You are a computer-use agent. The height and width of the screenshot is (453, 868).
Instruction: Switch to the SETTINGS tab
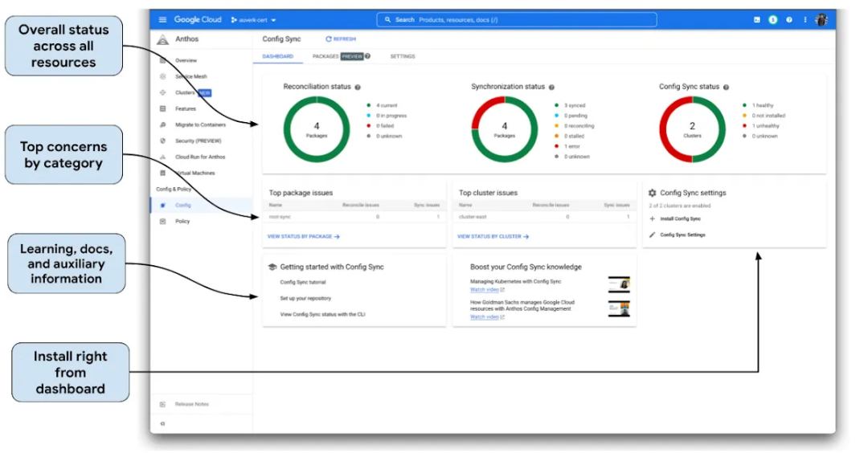click(x=403, y=56)
